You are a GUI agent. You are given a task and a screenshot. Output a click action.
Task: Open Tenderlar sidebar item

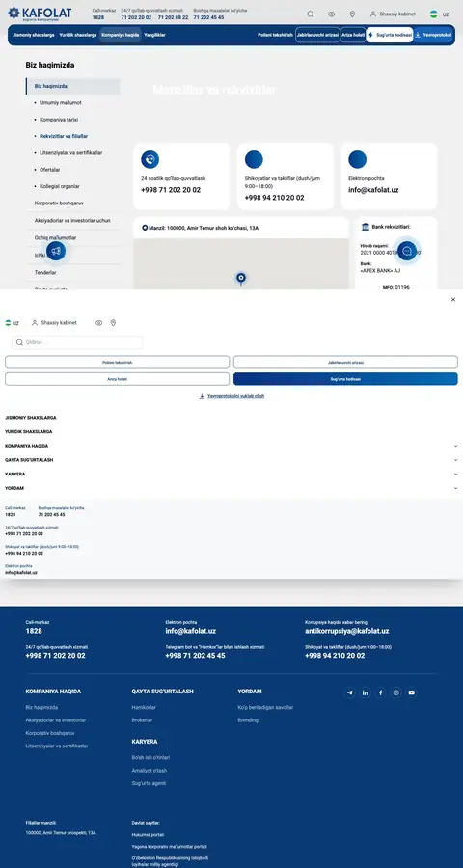45,272
